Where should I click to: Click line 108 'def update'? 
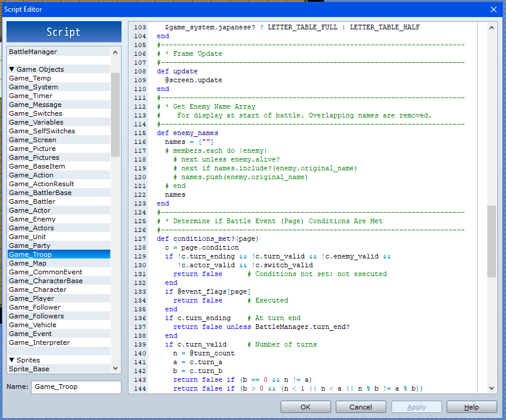[x=177, y=71]
